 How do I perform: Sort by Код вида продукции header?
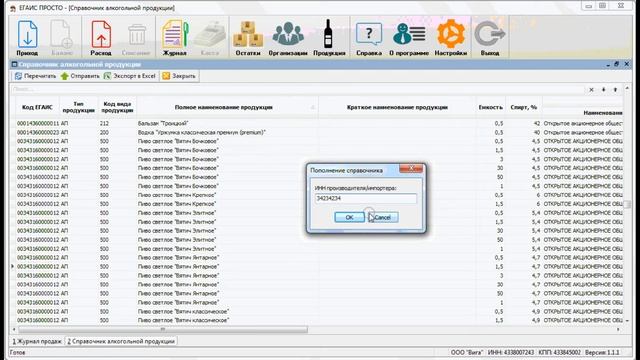(x=118, y=107)
